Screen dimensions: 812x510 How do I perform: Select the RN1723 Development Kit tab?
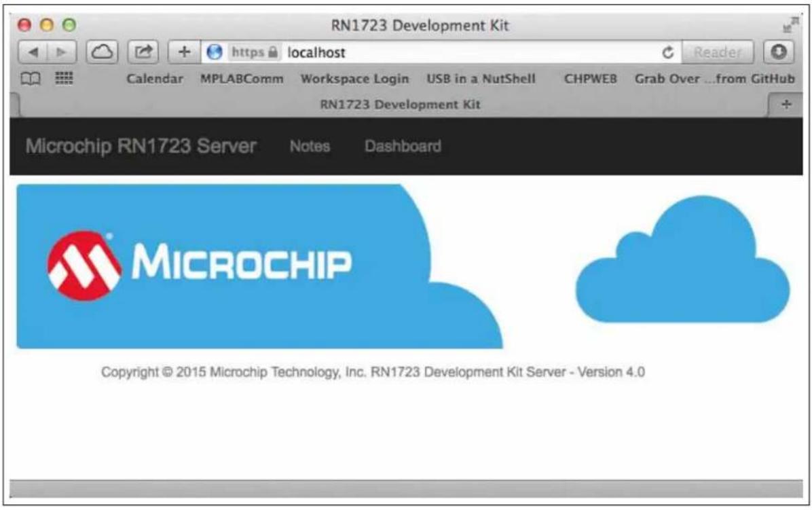pos(400,105)
